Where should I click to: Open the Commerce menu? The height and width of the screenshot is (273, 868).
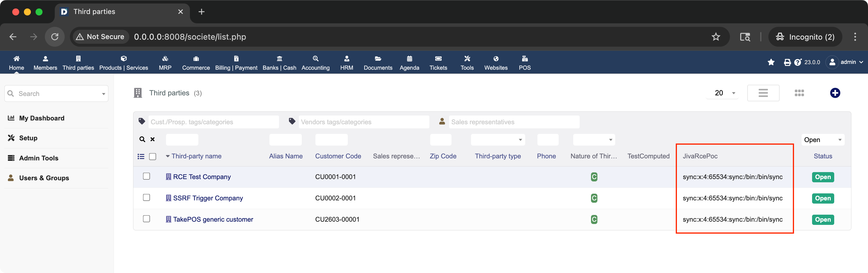pyautogui.click(x=196, y=62)
